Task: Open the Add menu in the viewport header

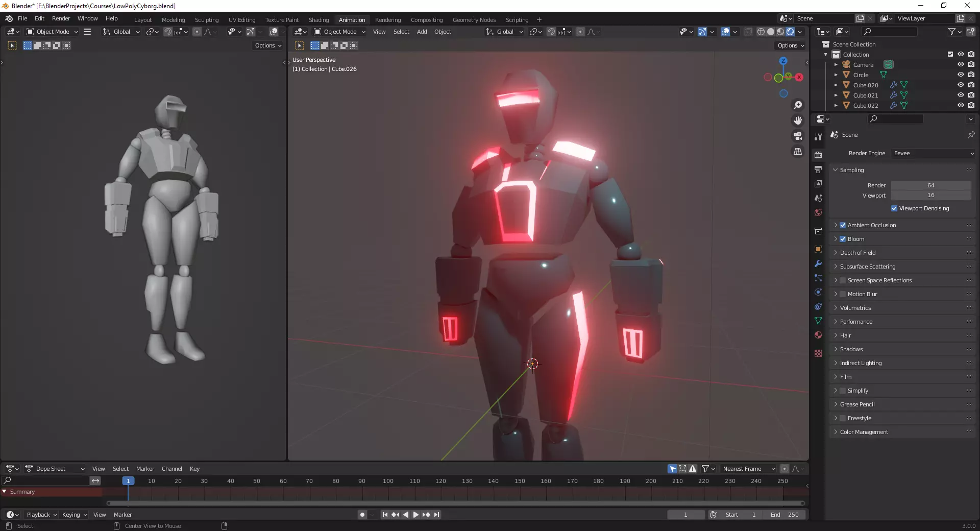Action: pos(422,32)
